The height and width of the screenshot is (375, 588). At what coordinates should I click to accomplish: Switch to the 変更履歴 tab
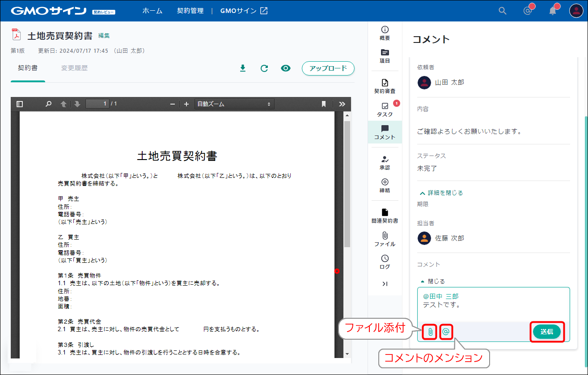click(74, 68)
